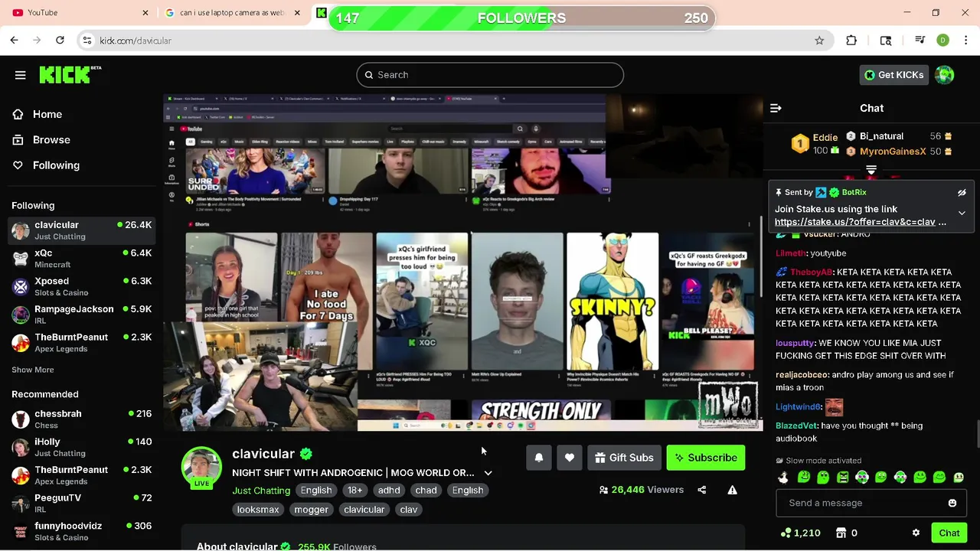Open the user profile avatar menu

pos(945,75)
